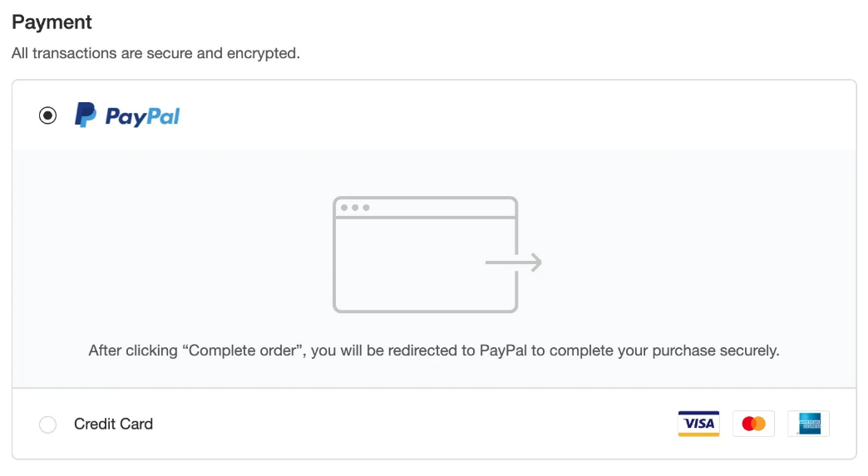
Task: Click the Credit Card label text
Action: pyautogui.click(x=113, y=424)
